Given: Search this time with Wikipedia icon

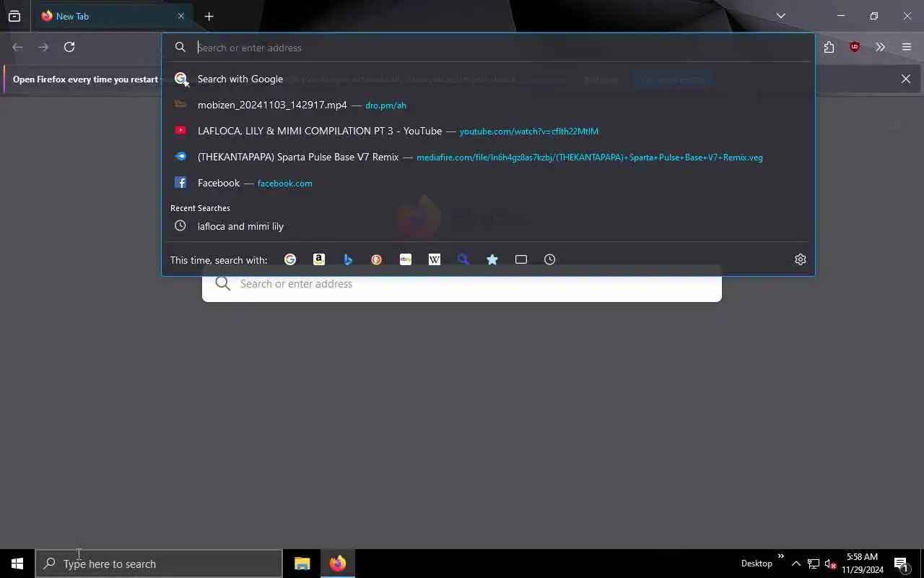Looking at the screenshot, I should (x=435, y=259).
